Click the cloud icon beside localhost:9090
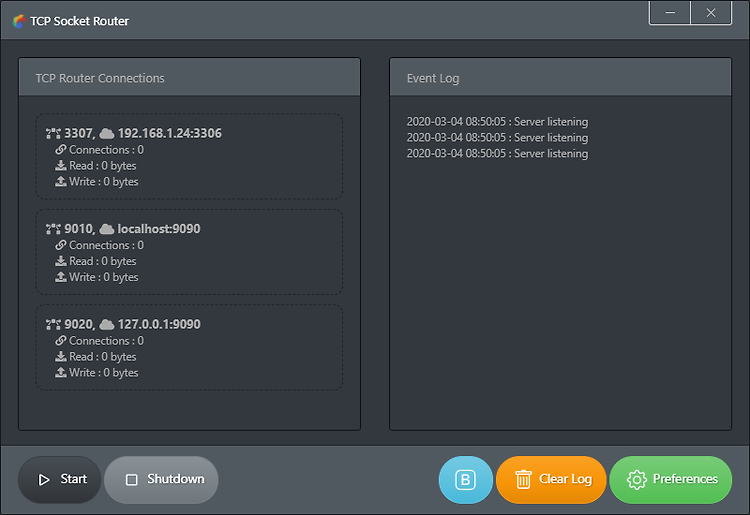Screen dimensions: 750x515 (x=107, y=229)
